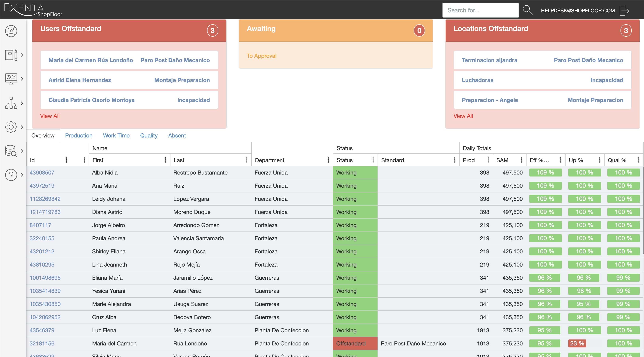This screenshot has height=357, width=644.
Task: Expand the settings gear submenu chevron
Action: click(22, 127)
